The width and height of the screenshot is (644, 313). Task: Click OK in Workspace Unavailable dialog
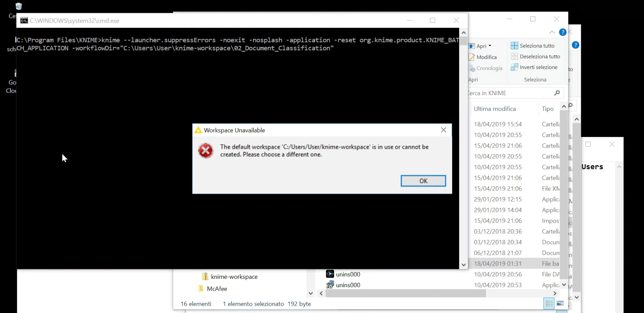pyautogui.click(x=423, y=181)
